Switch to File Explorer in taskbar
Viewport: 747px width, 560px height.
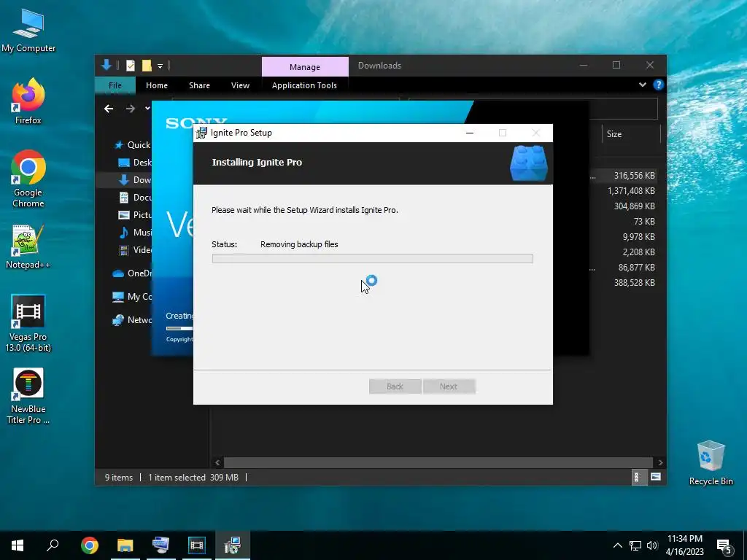pyautogui.click(x=125, y=545)
